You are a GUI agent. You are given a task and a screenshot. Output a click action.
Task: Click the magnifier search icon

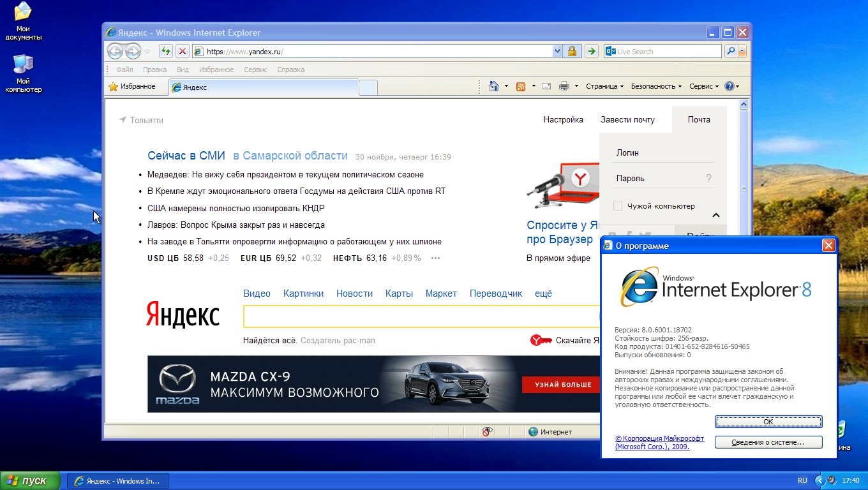[x=731, y=52]
